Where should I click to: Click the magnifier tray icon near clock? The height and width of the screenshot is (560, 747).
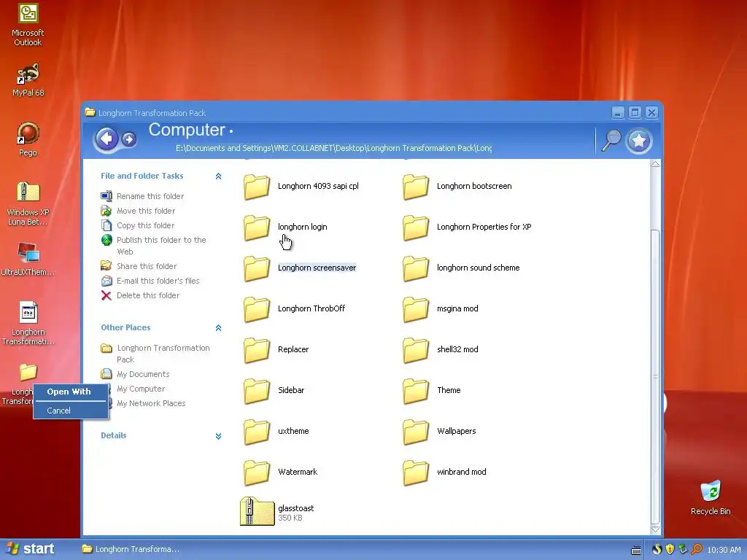[x=697, y=550]
